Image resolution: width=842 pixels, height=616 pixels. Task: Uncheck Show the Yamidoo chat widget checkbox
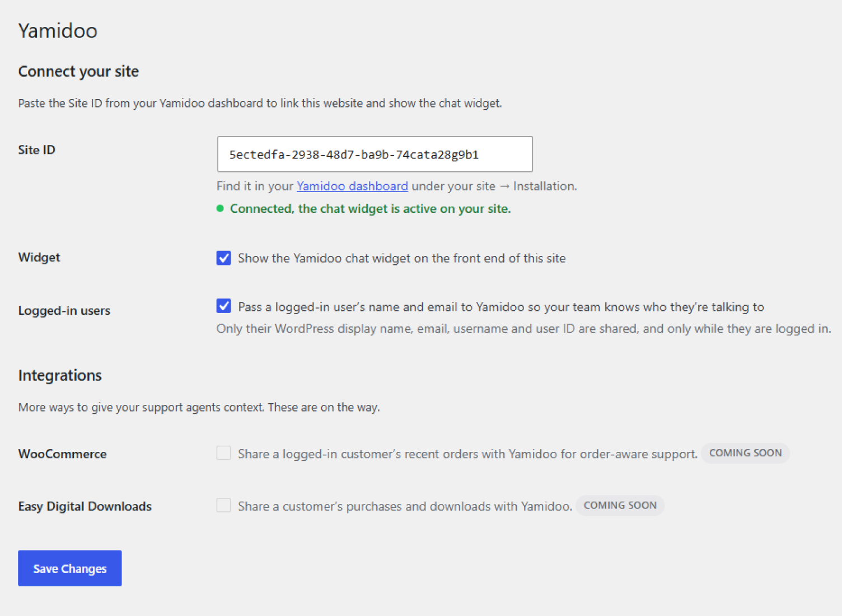coord(223,258)
